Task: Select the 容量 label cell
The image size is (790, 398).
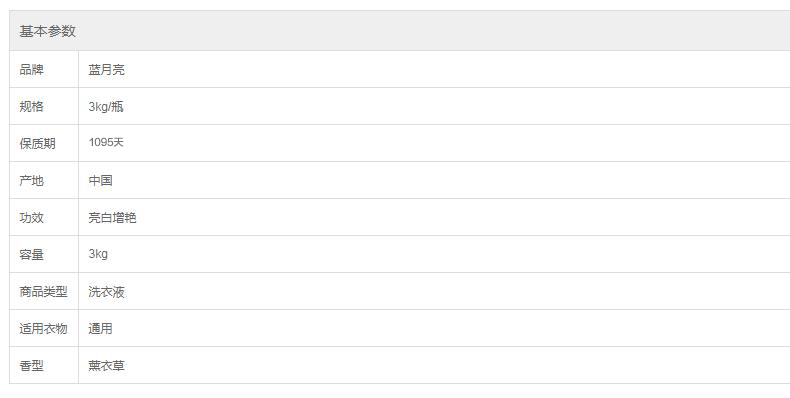Action: (44, 254)
